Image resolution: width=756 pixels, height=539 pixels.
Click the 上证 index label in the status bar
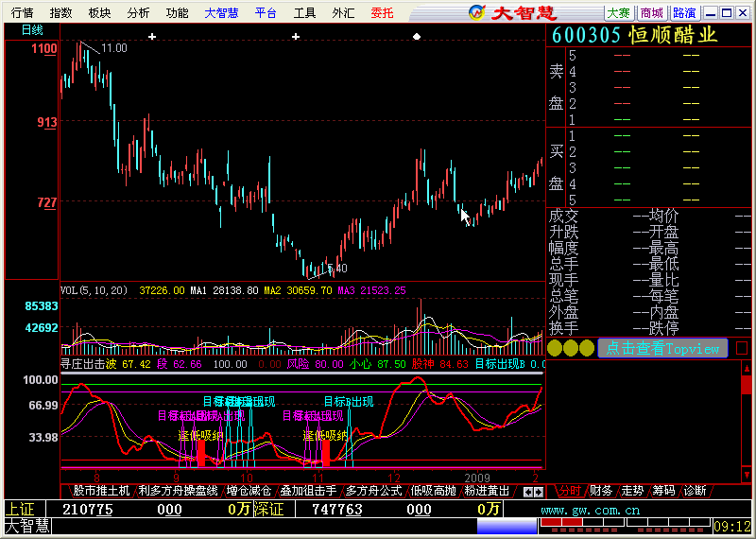pyautogui.click(x=20, y=509)
